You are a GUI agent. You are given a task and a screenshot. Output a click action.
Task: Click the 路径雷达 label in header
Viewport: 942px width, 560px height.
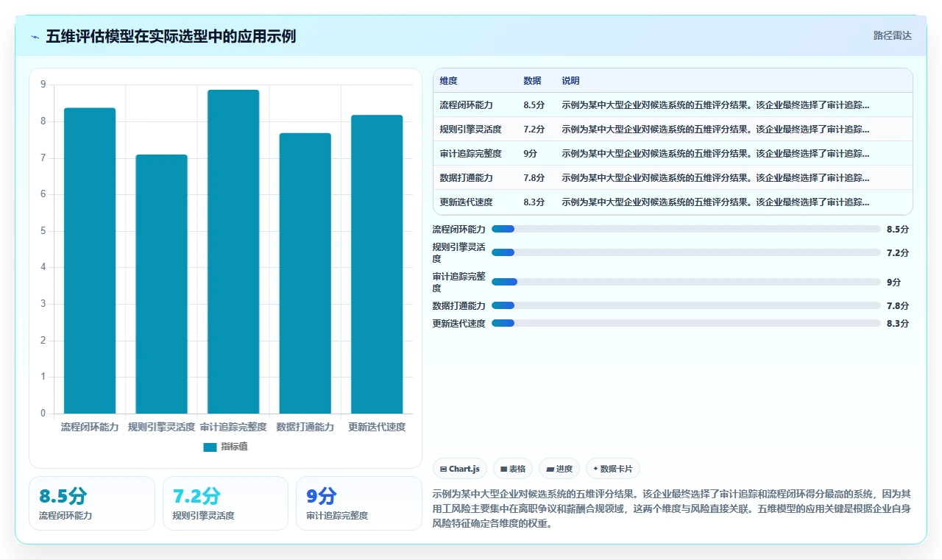pos(892,35)
